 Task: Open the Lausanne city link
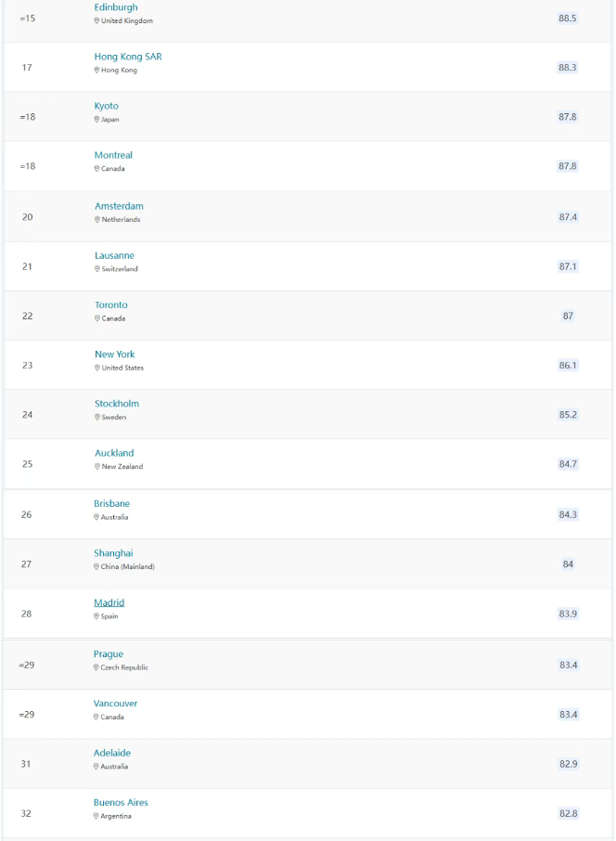point(114,255)
